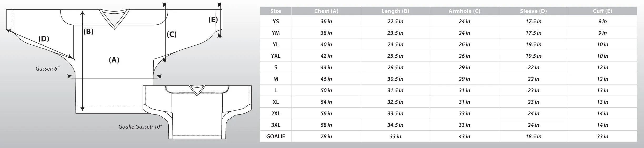Viewport: 644px width, 148px height.
Task: Click the "Gusset: 6"" caption text
Action: click(48, 69)
